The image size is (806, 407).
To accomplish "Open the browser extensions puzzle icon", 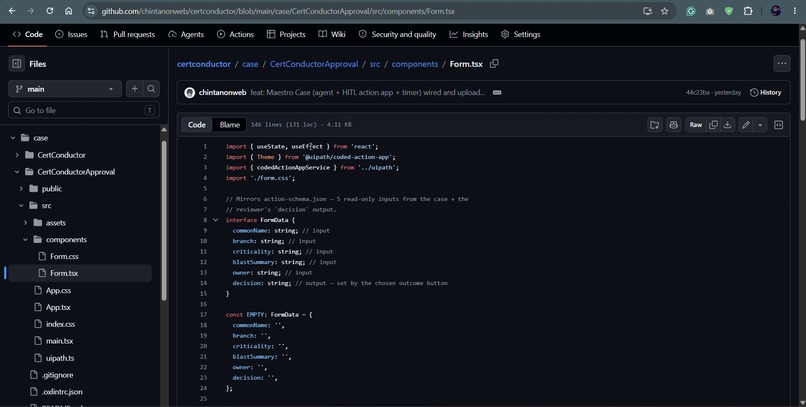I will coord(748,11).
